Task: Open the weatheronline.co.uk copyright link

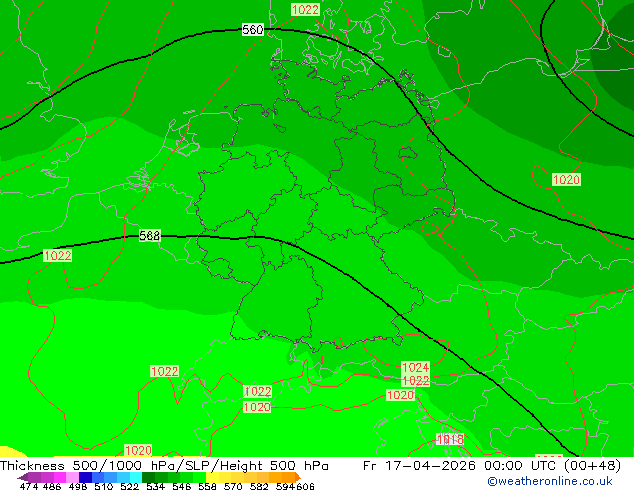Action: pyautogui.click(x=549, y=481)
